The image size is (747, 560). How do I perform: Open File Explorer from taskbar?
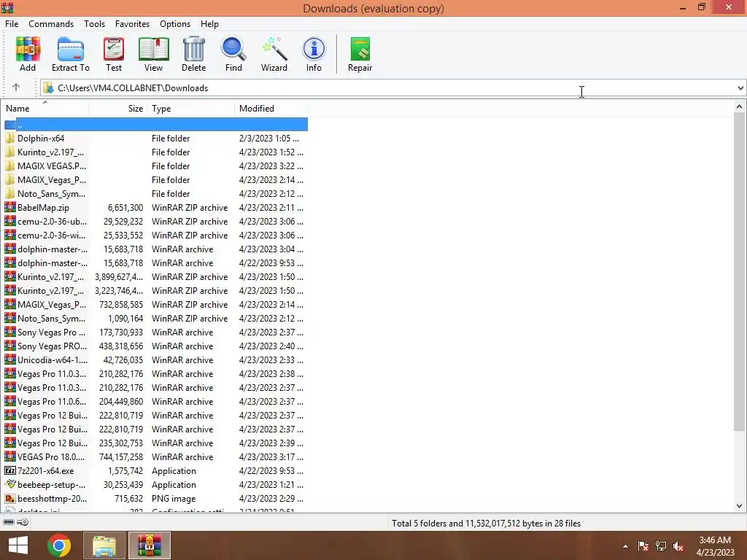point(104,545)
